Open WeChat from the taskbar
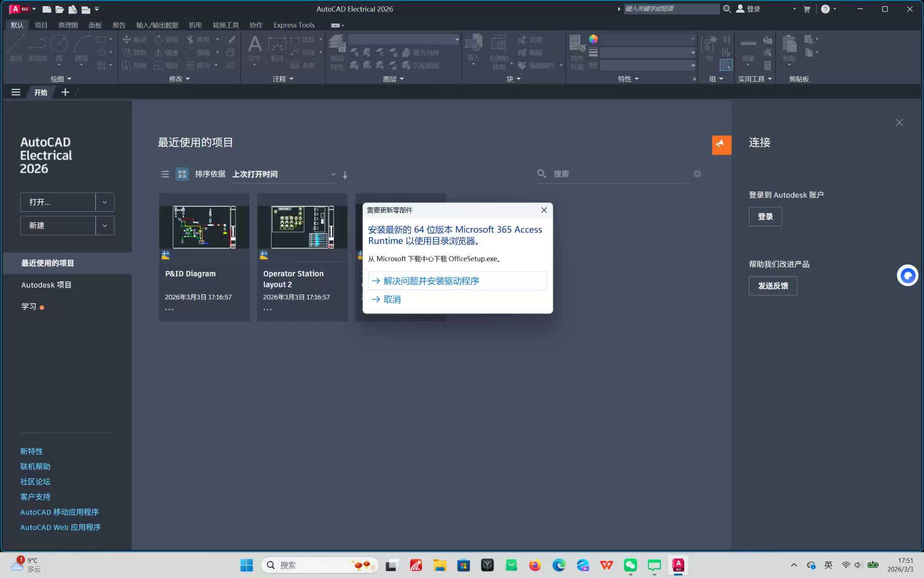The height and width of the screenshot is (578, 924). [x=630, y=565]
